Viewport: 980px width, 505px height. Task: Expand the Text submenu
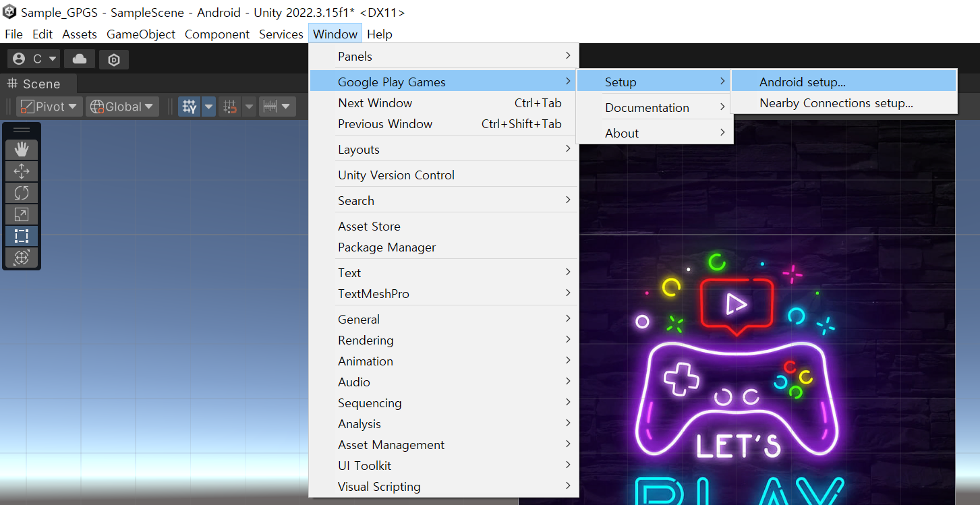coord(444,272)
